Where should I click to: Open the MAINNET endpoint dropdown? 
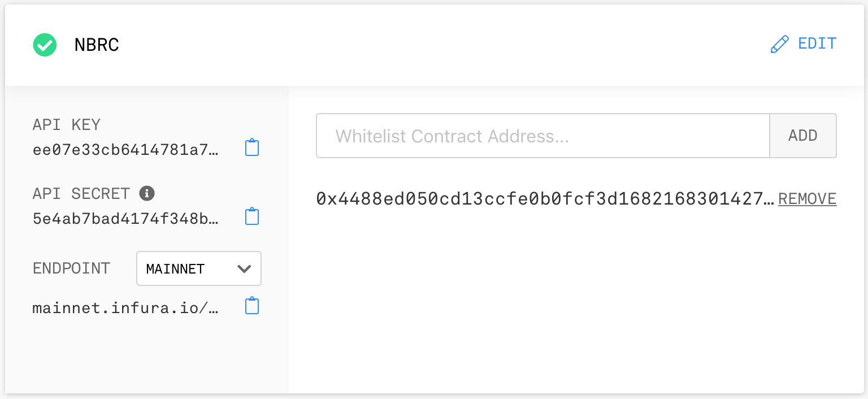tap(199, 268)
